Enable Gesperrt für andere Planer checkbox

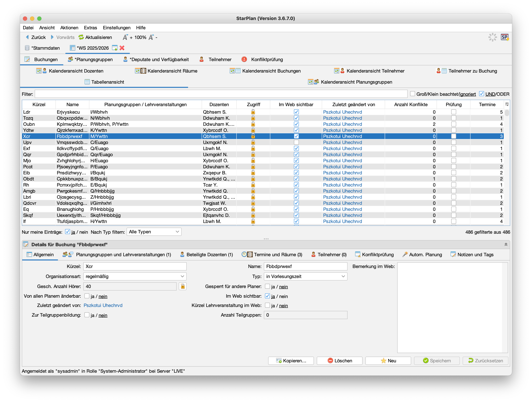(x=267, y=286)
